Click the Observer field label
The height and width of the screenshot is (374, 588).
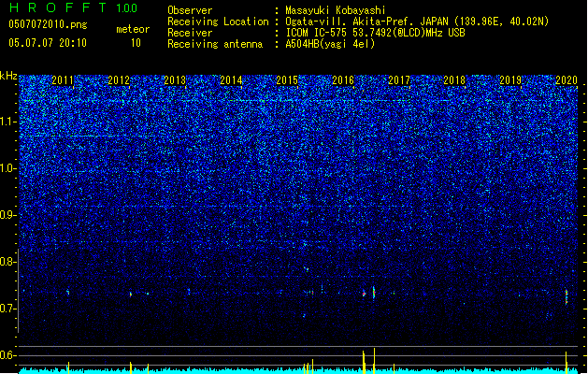tap(190, 10)
